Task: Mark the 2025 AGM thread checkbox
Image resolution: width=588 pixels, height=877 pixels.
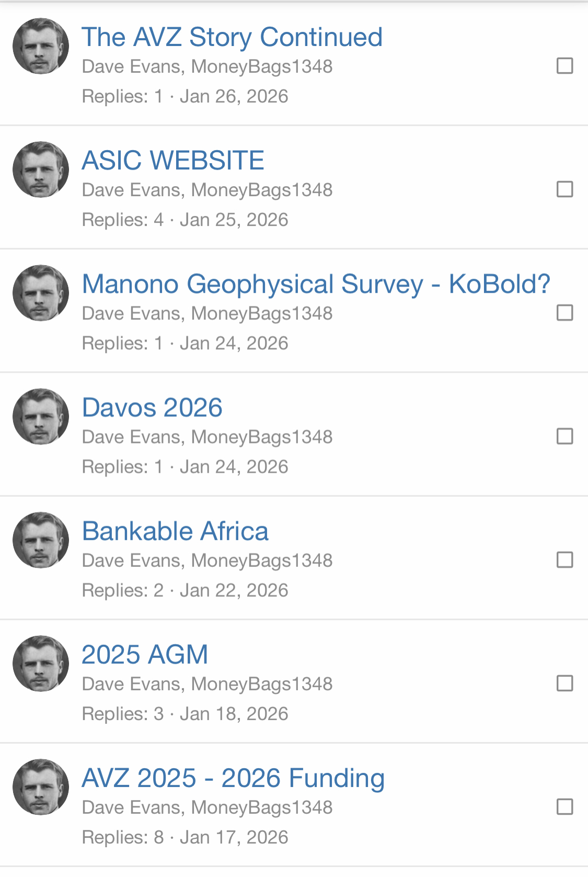Action: pos(564,683)
